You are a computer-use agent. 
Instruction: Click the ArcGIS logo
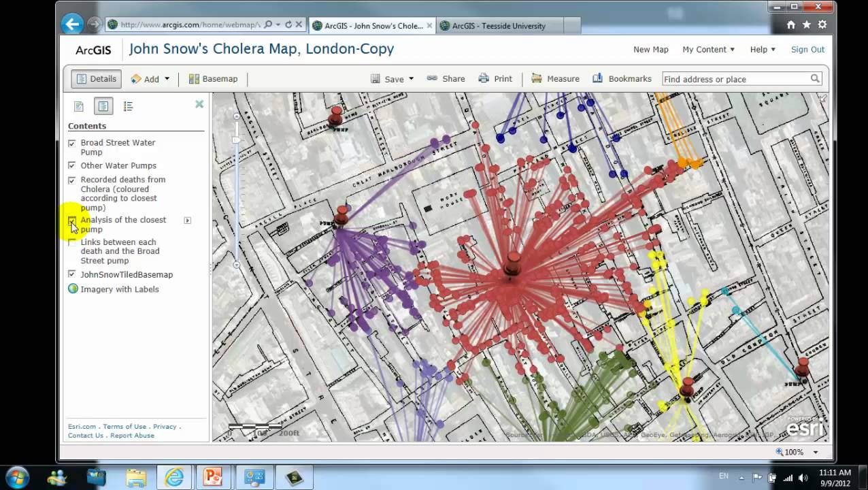point(93,50)
